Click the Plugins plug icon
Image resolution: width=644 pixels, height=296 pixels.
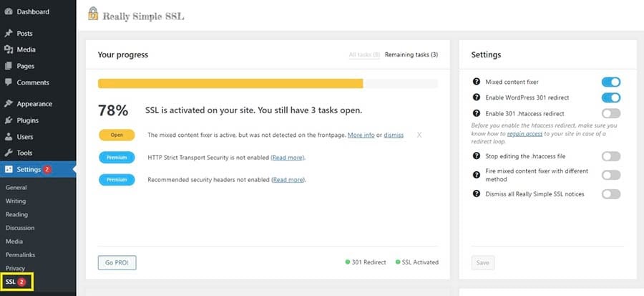coord(9,120)
